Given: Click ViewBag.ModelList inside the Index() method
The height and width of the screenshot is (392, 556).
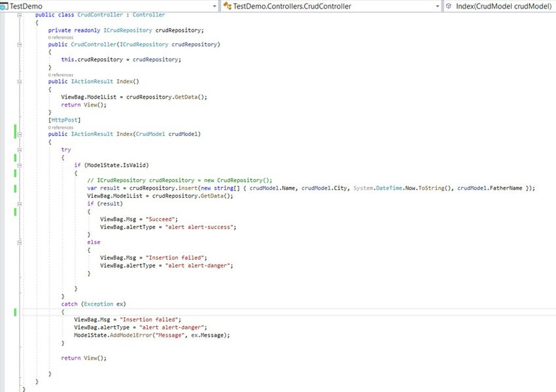Looking at the screenshot, I should (x=89, y=97).
